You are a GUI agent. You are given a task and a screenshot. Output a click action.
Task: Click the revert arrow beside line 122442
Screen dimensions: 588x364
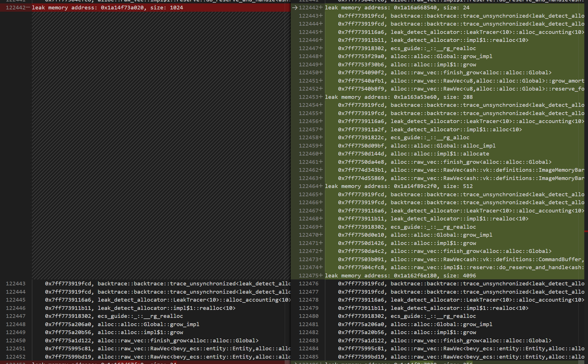295,8
